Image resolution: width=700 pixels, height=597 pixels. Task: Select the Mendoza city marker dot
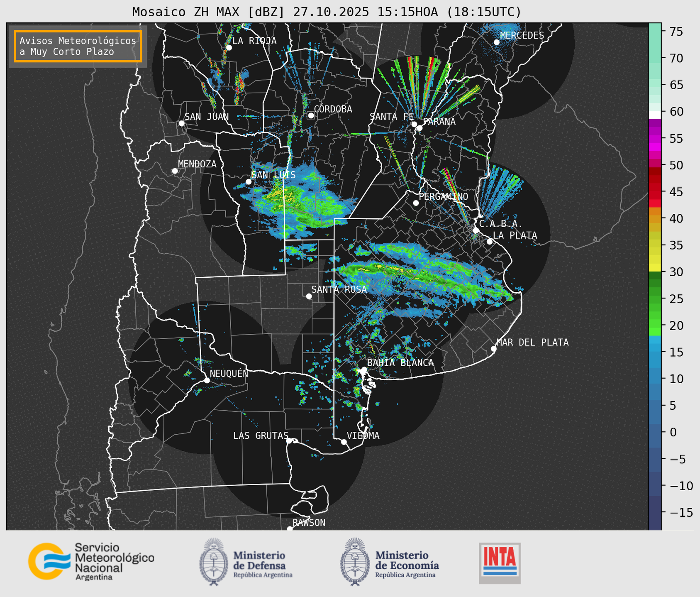175,171
